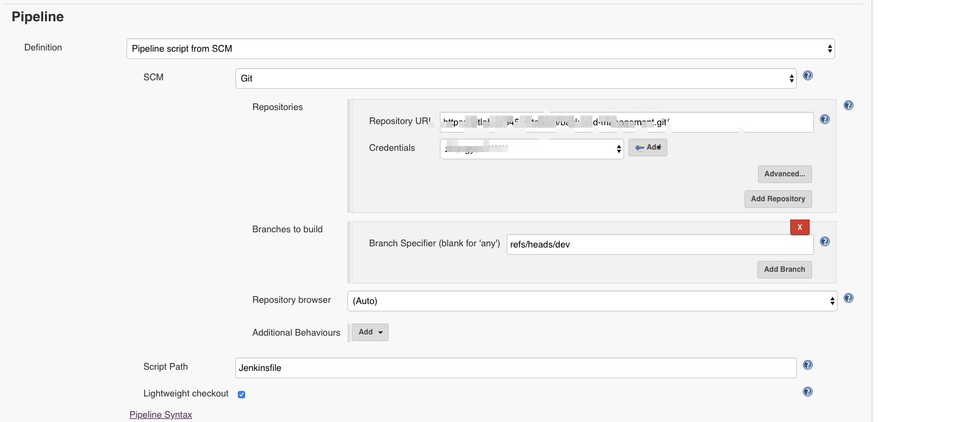Screen dimensions: 980x422
Task: Open help for Repository browser
Action: point(849,299)
